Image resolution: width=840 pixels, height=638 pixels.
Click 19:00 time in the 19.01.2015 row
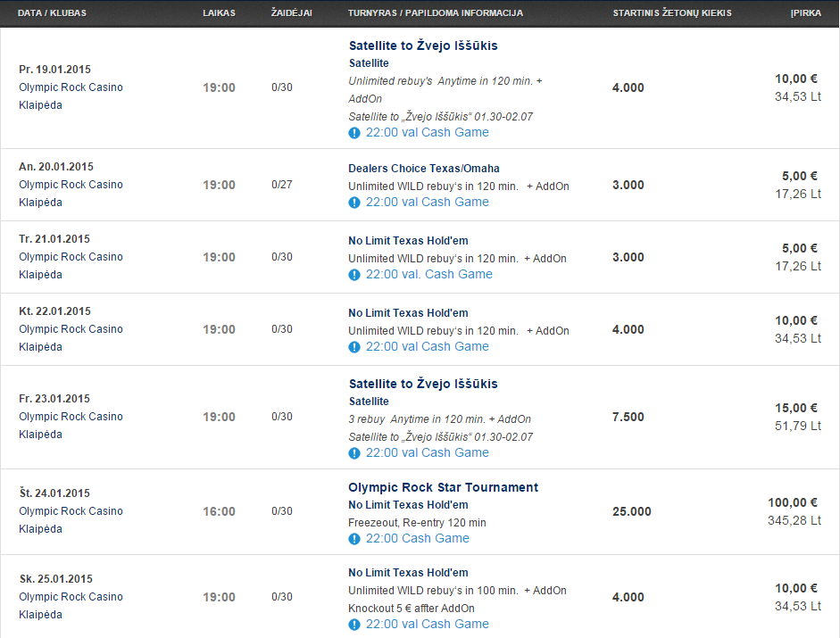[x=219, y=87]
